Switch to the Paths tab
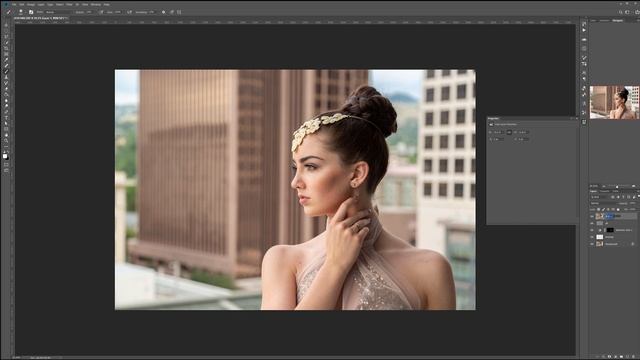This screenshot has height=360, width=640. (x=616, y=191)
